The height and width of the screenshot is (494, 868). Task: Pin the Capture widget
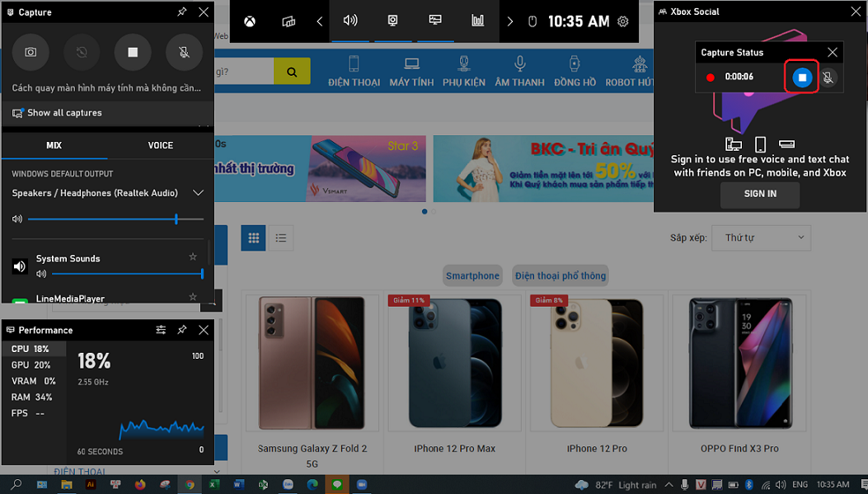tap(182, 12)
